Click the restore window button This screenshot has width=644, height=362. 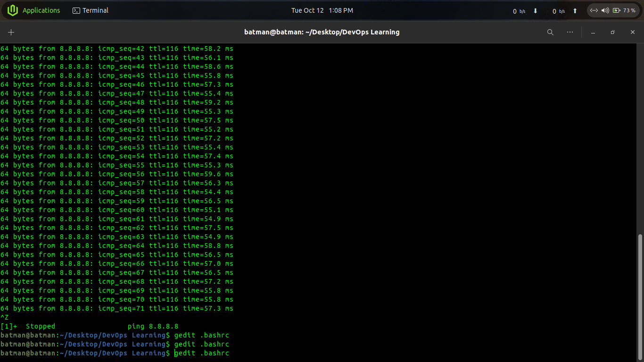click(x=612, y=32)
